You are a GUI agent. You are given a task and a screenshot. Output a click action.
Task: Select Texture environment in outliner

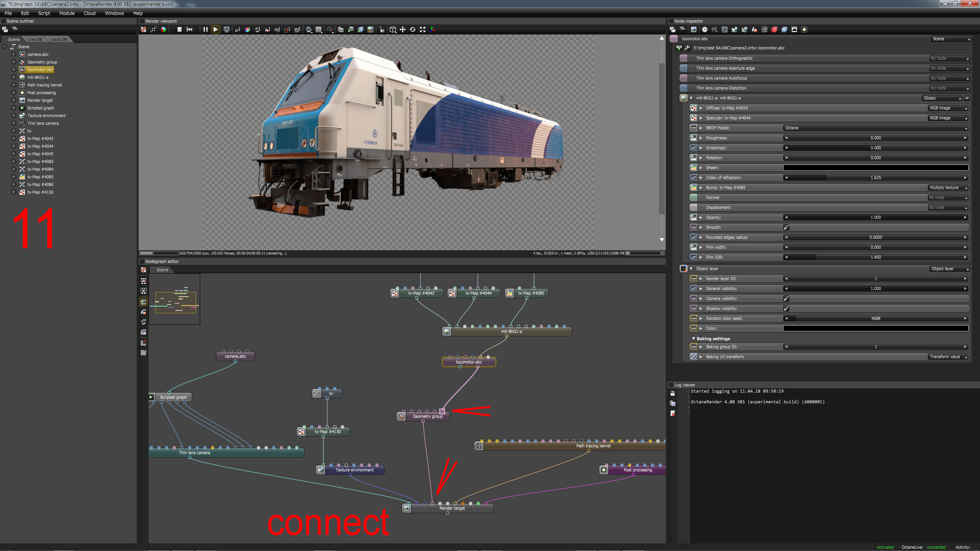pyautogui.click(x=46, y=116)
